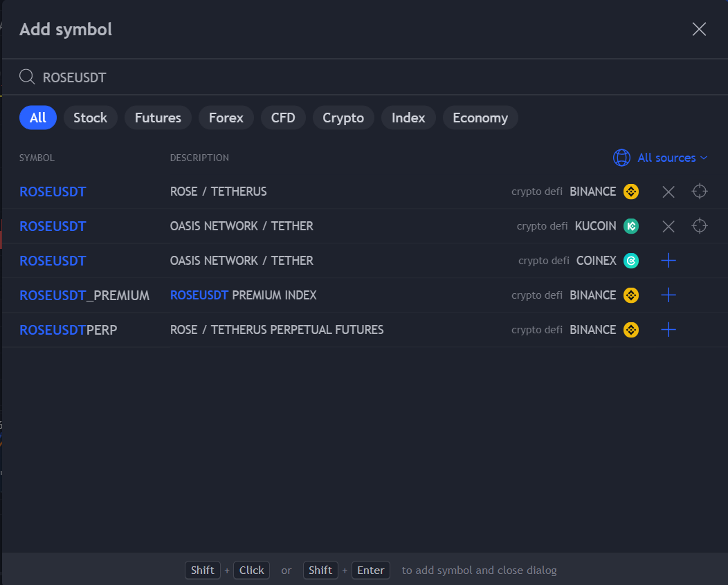Image resolution: width=728 pixels, height=585 pixels.
Task: Click Binance logo on the PREMIUM INDEX row
Action: point(631,295)
